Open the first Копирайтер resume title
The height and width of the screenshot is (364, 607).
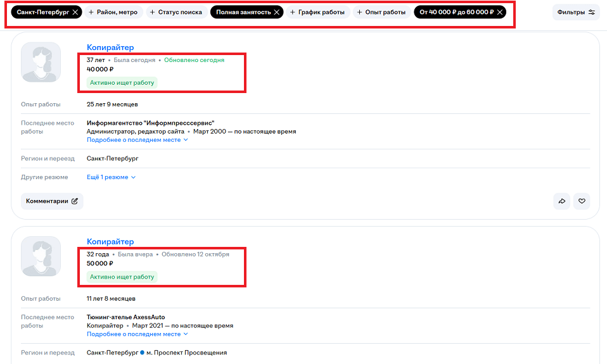tap(110, 47)
